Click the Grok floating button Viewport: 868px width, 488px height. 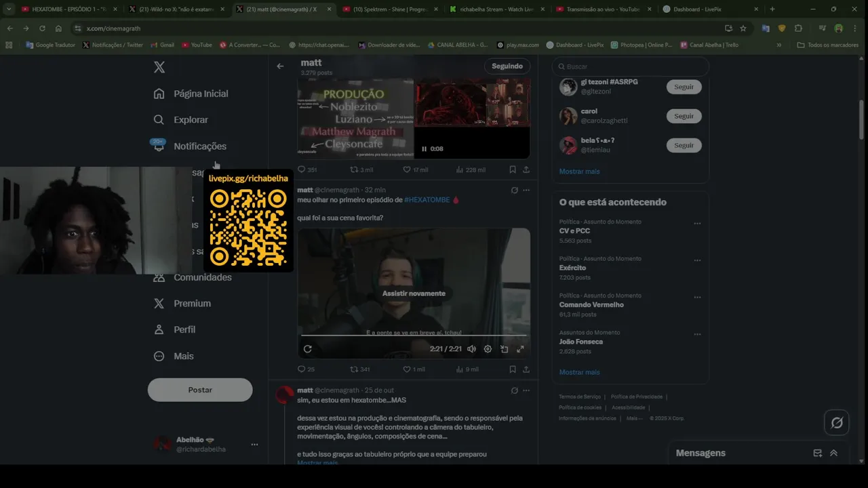click(837, 423)
